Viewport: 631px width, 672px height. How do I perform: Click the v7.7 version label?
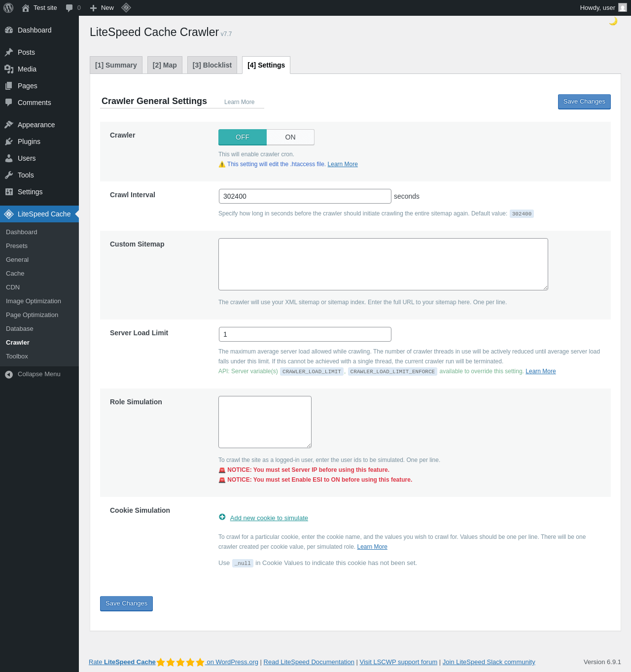pos(226,34)
